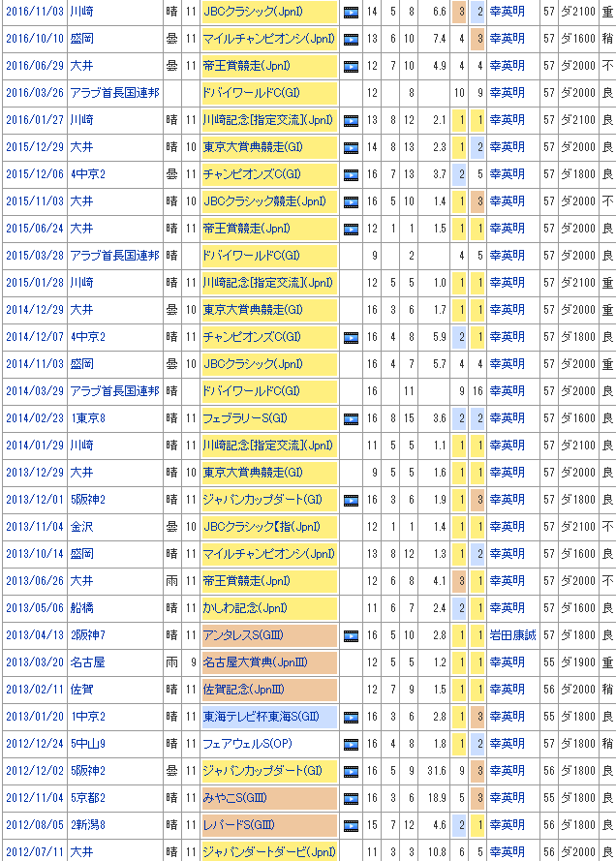
Task: Open video icon for 2016/10/10 マイルチャンピオンシ race
Action: 351,39
